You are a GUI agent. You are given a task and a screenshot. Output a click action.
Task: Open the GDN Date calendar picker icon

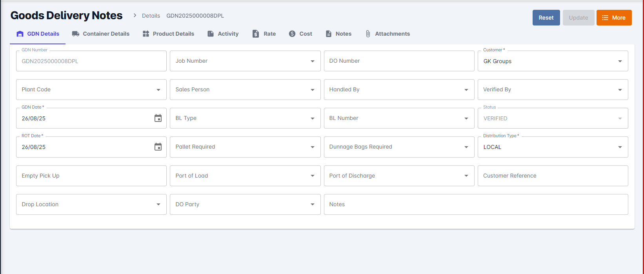pos(158,118)
